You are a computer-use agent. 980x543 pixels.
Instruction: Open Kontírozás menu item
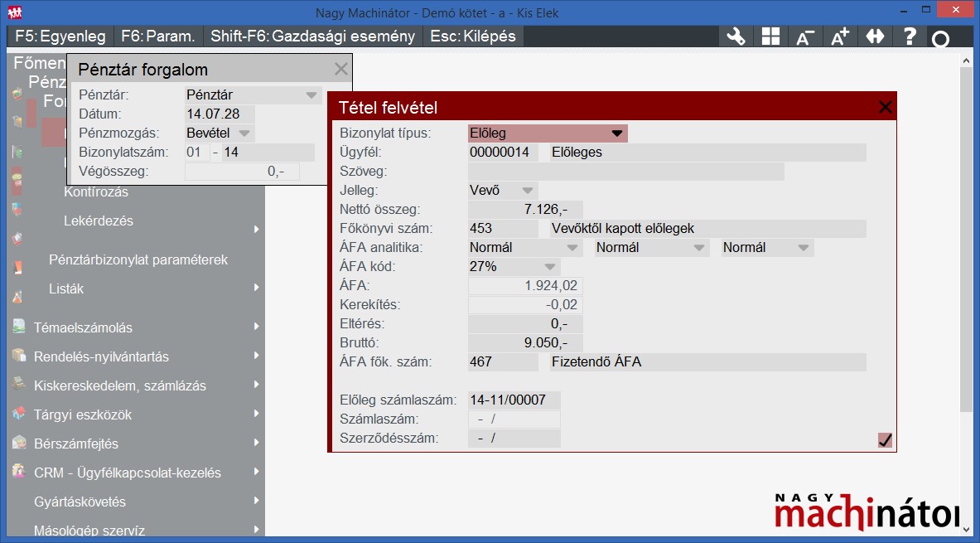pyautogui.click(x=96, y=192)
